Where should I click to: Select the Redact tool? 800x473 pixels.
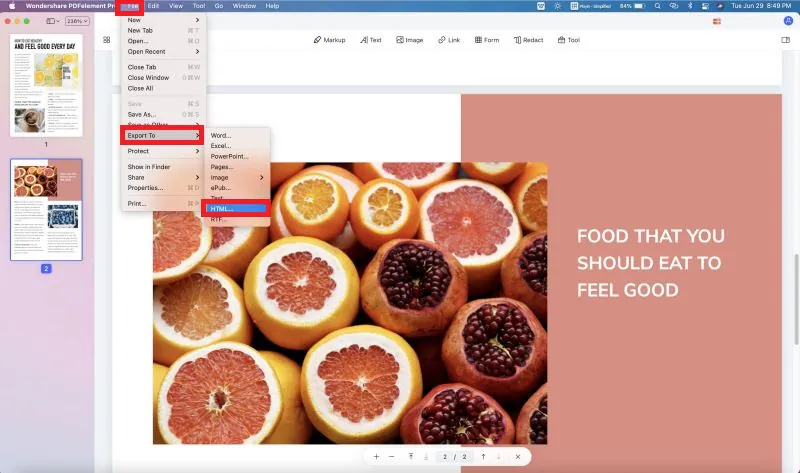[x=528, y=40]
